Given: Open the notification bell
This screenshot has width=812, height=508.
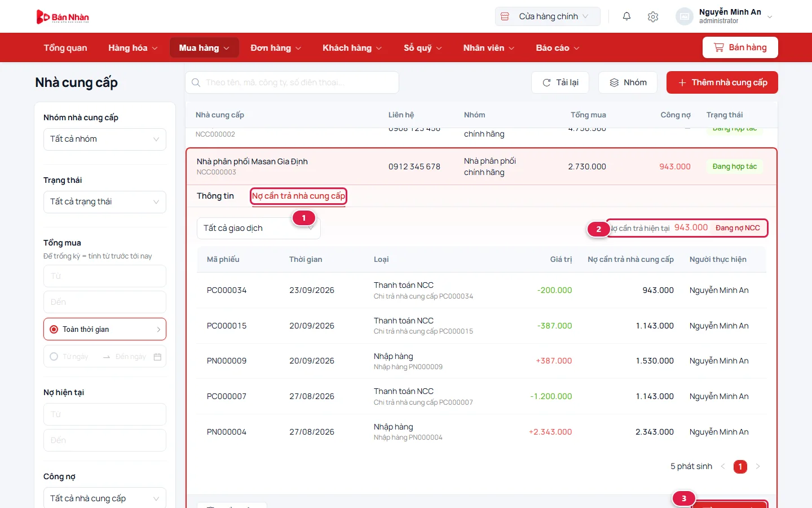Looking at the screenshot, I should pos(626,16).
